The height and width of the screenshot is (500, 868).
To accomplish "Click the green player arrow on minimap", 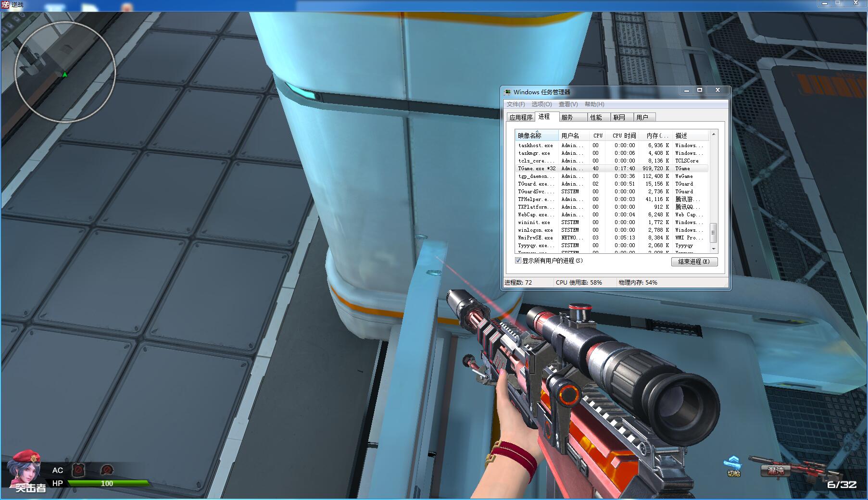I will (65, 74).
